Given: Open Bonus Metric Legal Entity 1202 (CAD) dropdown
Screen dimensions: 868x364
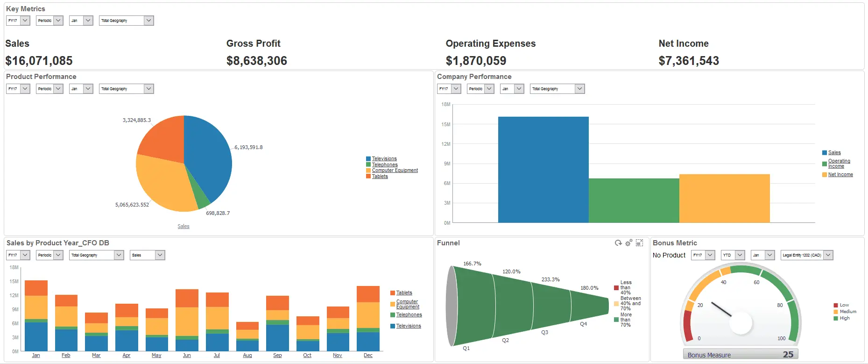Looking at the screenshot, I should [x=807, y=255].
